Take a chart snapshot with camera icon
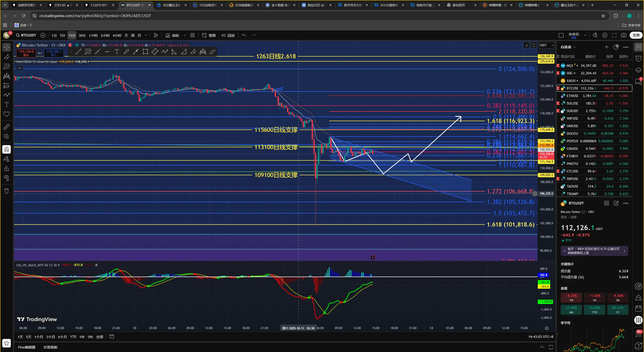This screenshot has height=352, width=644. (624, 35)
